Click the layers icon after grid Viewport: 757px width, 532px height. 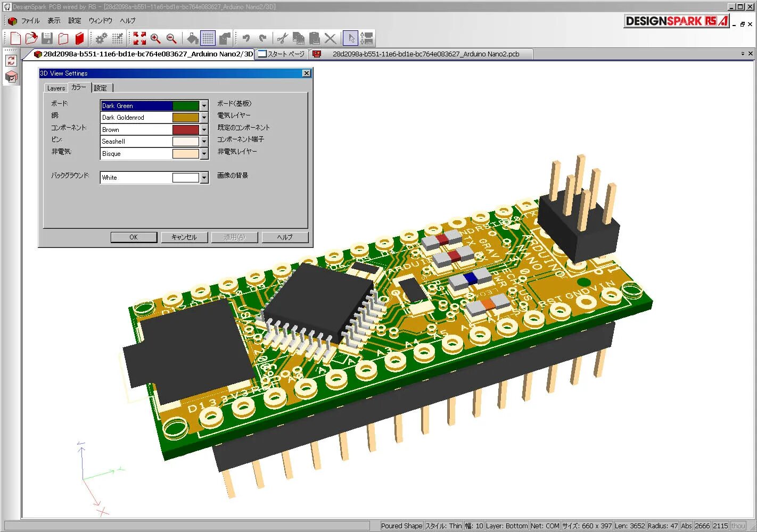pos(225,38)
